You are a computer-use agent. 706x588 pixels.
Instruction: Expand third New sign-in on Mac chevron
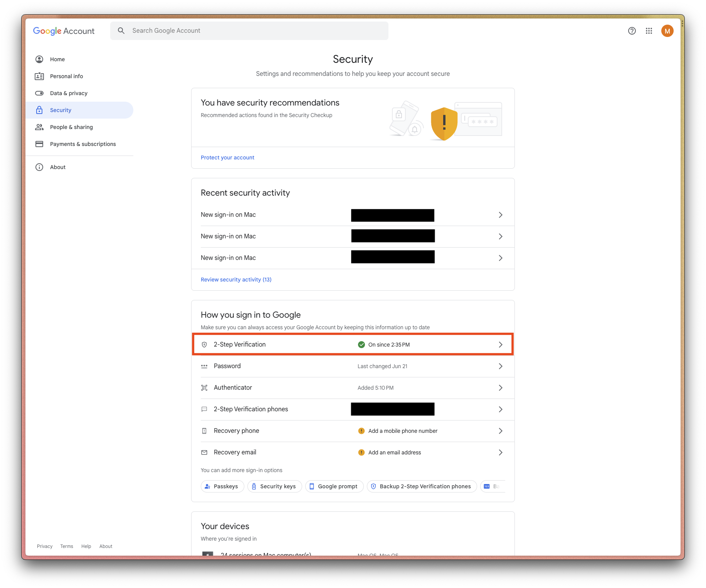coord(501,258)
